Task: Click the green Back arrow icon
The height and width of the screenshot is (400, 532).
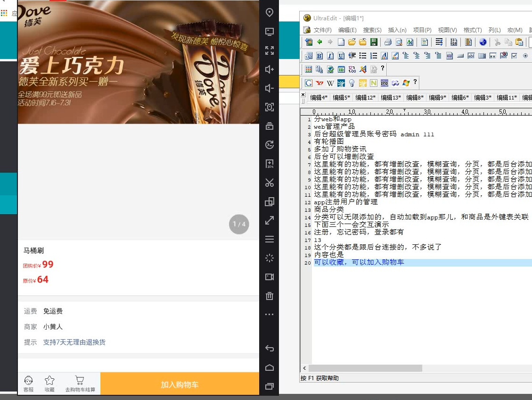Action: (x=319, y=42)
